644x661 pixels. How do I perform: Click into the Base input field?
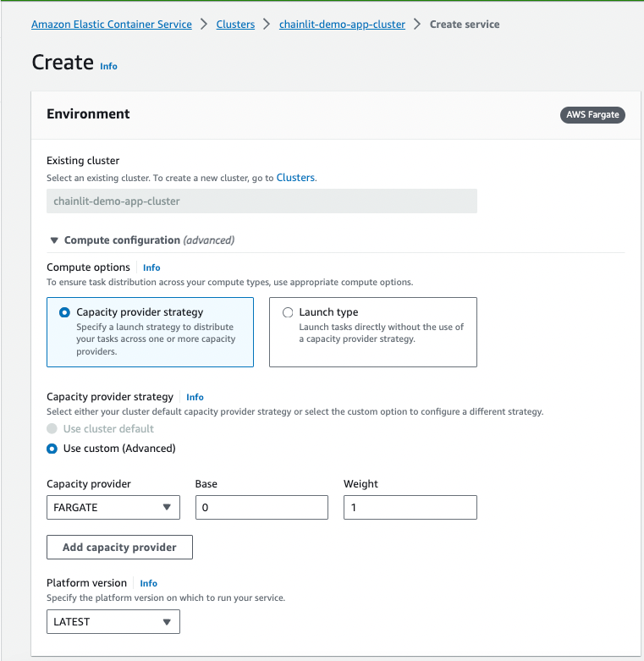[x=261, y=508]
